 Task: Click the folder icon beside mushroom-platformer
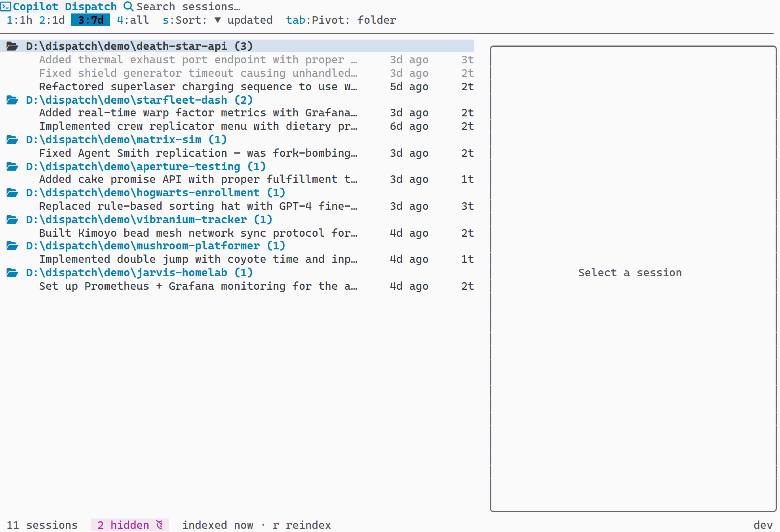(12, 245)
